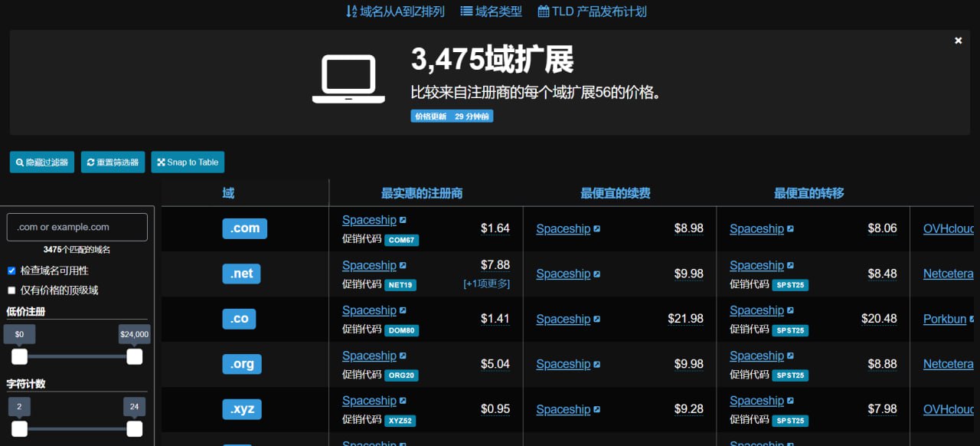The height and width of the screenshot is (446, 980).
Task: Click the laptop icon in the banner
Action: (x=348, y=79)
